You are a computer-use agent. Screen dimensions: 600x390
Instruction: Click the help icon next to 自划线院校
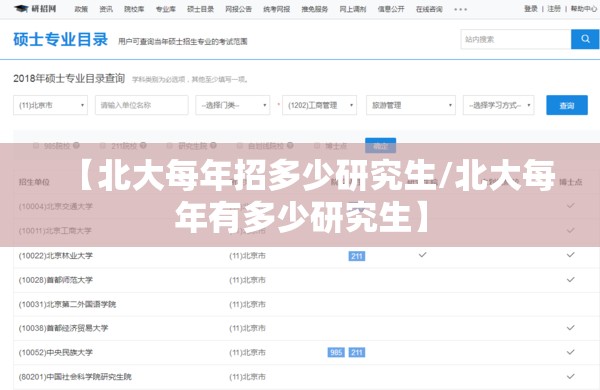290,145
